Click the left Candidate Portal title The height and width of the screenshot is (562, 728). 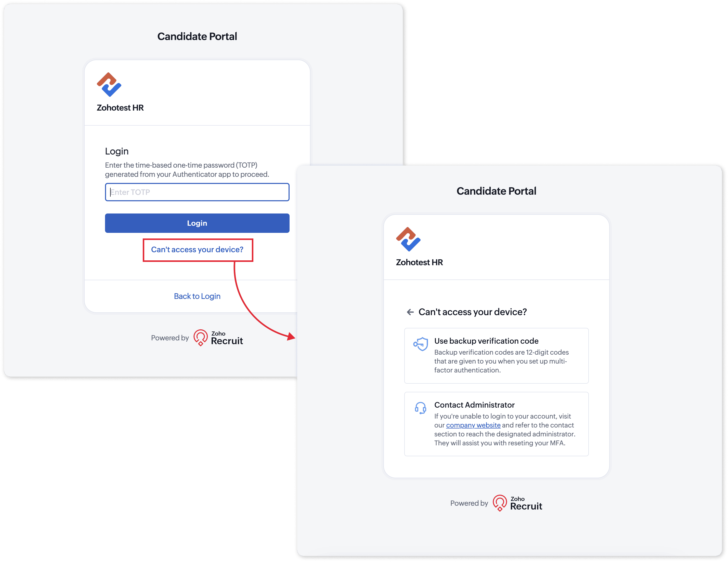[197, 36]
